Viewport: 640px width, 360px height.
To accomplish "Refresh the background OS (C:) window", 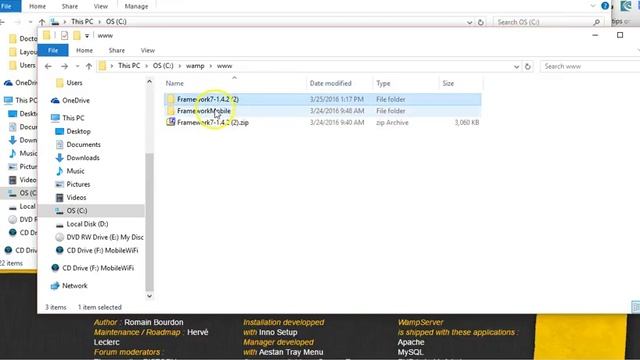I will (481, 22).
